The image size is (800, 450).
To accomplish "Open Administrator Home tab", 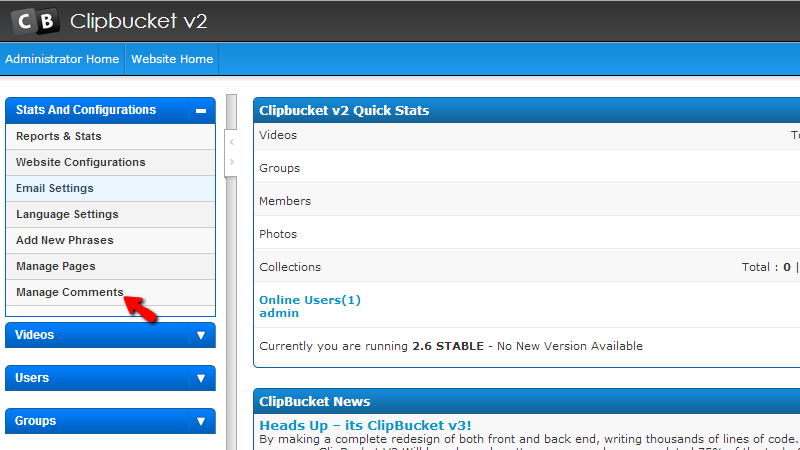I will point(62,59).
